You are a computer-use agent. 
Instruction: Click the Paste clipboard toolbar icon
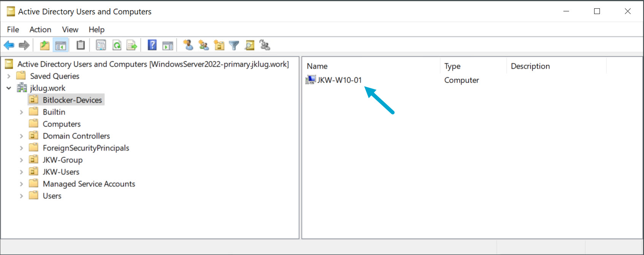81,45
